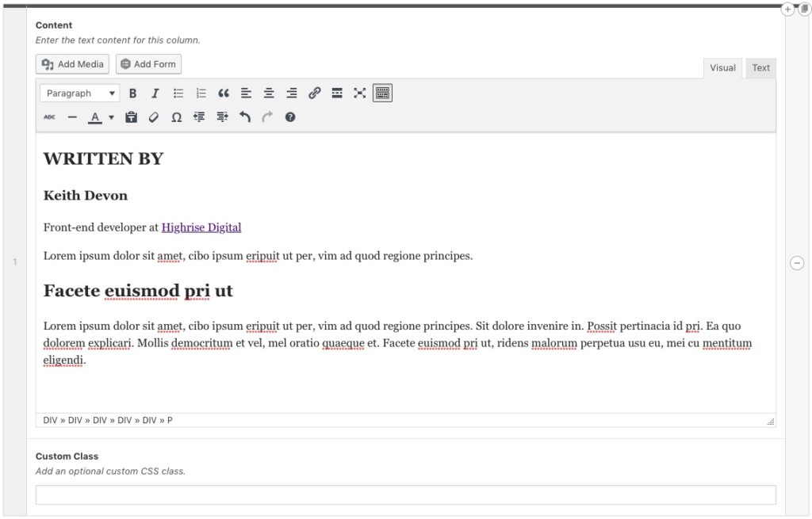Viewport: 812px width, 519px height.
Task: Activate paste as text mode
Action: (x=132, y=116)
